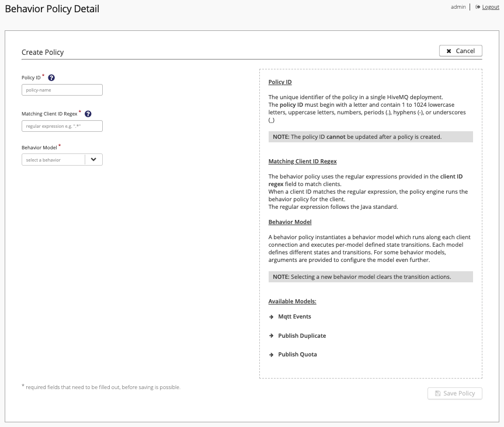The image size is (504, 427).
Task: Click the Behavior Model help heading
Action: [x=290, y=222]
